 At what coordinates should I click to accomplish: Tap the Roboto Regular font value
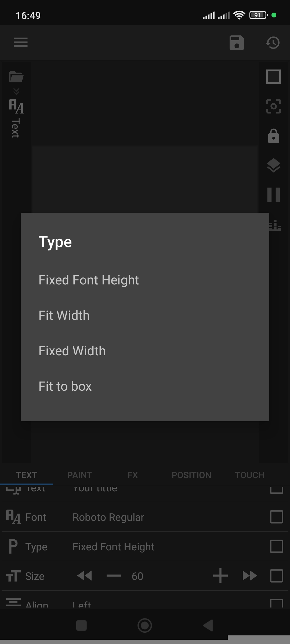[108, 517]
